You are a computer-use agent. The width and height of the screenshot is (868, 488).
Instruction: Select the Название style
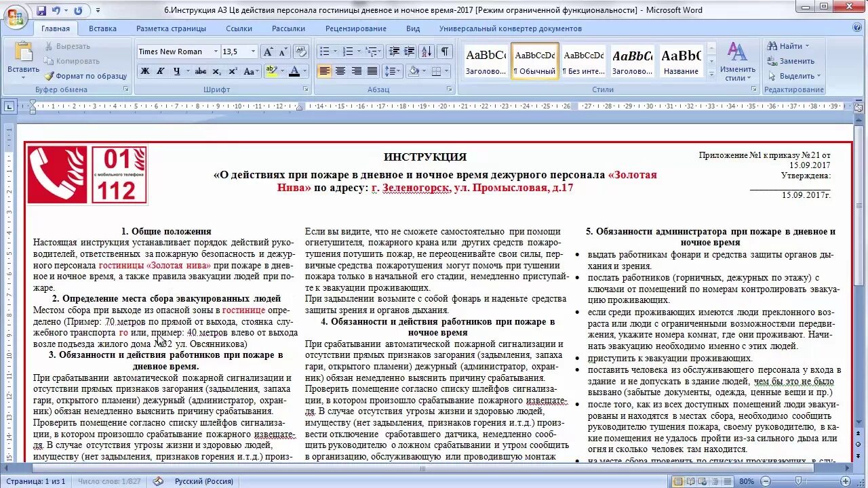[681, 62]
